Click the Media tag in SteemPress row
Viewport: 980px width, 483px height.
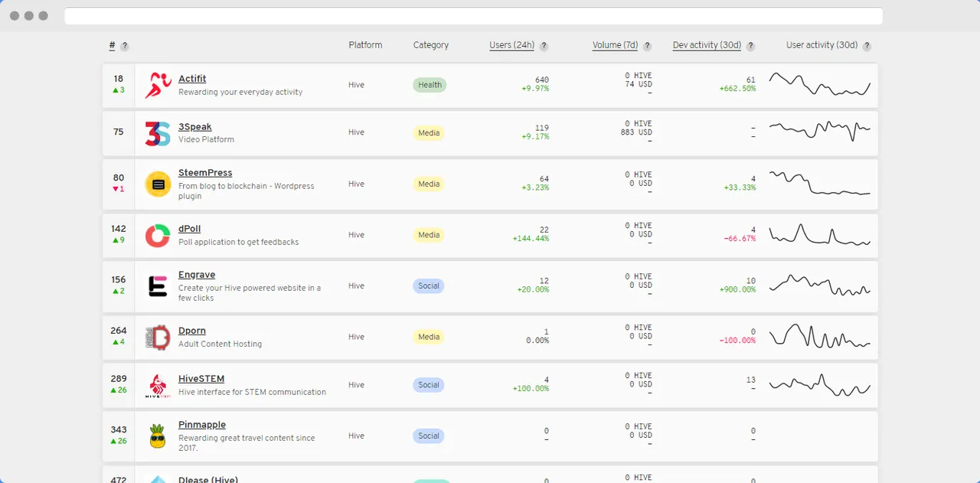coord(429,184)
